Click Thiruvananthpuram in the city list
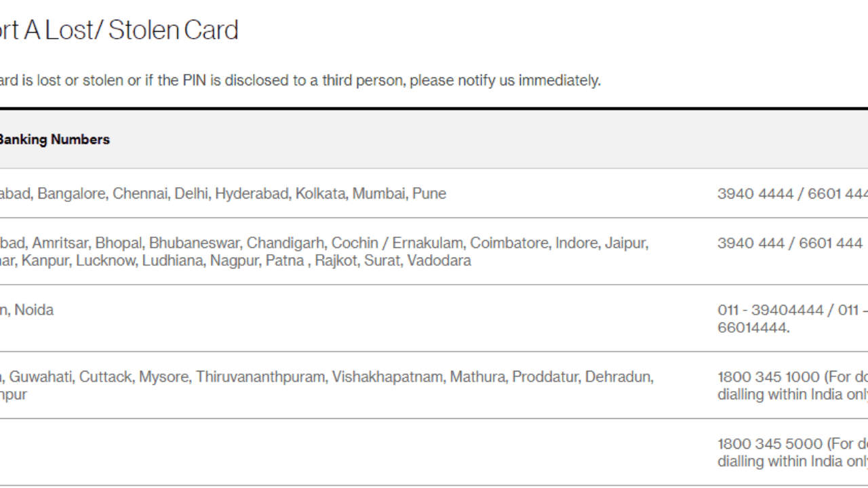 pyautogui.click(x=260, y=377)
